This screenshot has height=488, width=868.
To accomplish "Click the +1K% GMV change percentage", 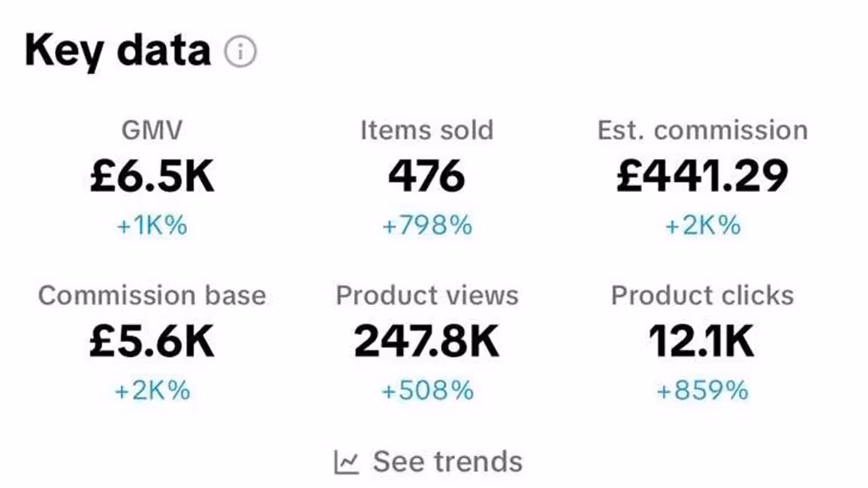I will tap(152, 226).
